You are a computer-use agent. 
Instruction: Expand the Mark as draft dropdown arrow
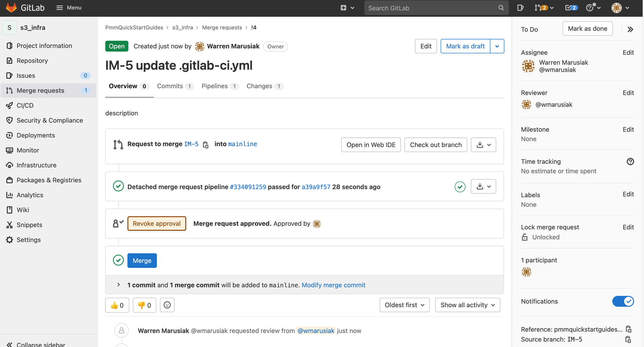(497, 46)
